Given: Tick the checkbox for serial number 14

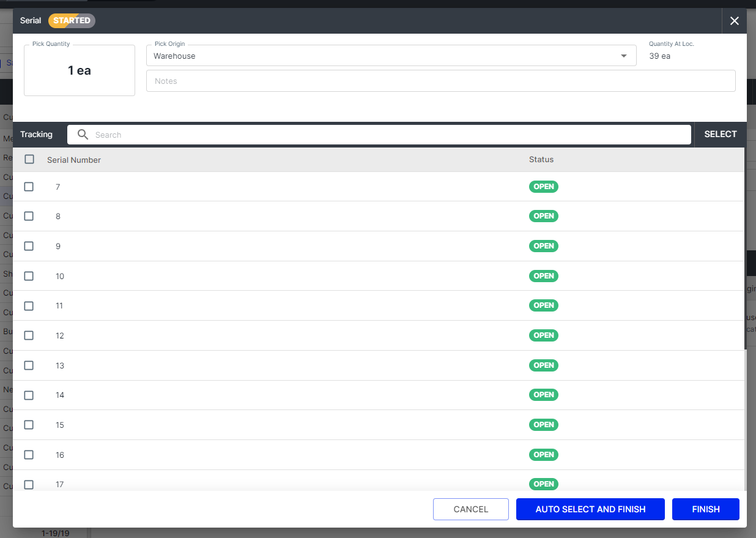Looking at the screenshot, I should (29, 395).
